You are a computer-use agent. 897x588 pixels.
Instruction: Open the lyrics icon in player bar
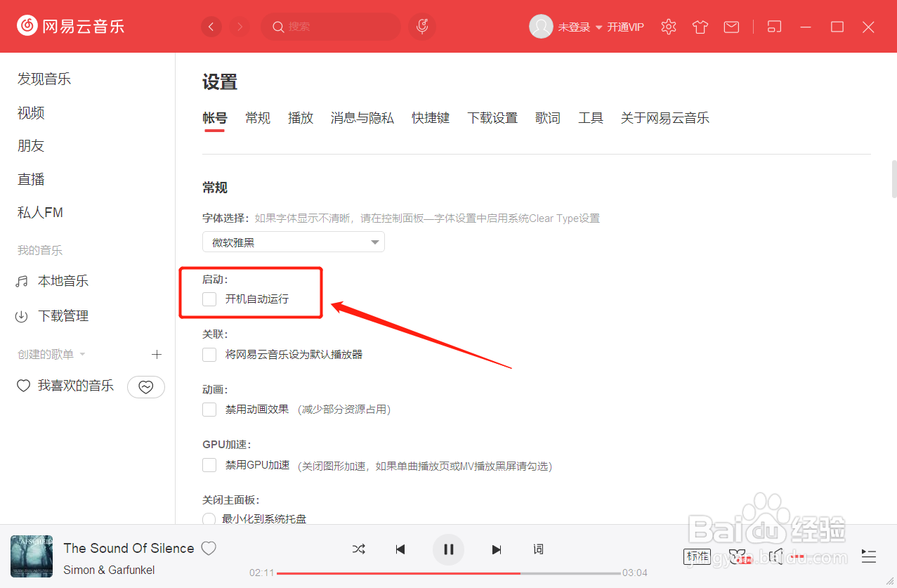538,549
